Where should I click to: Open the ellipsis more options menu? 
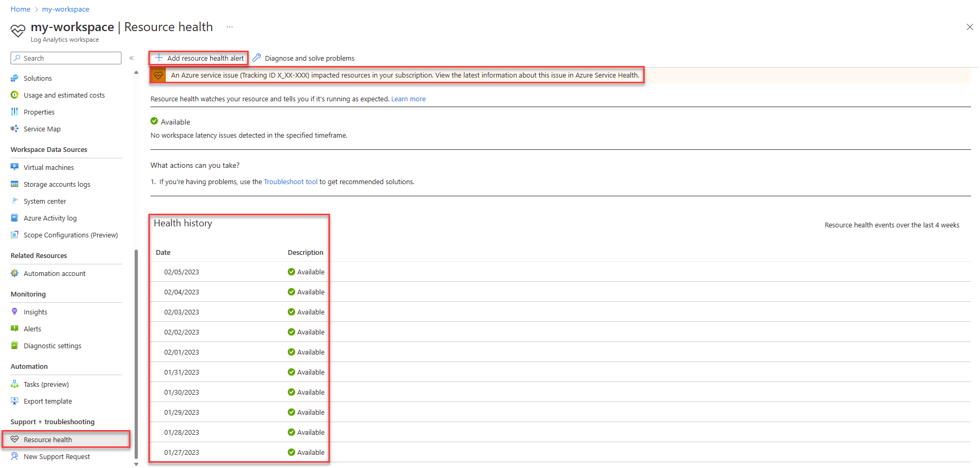(230, 27)
